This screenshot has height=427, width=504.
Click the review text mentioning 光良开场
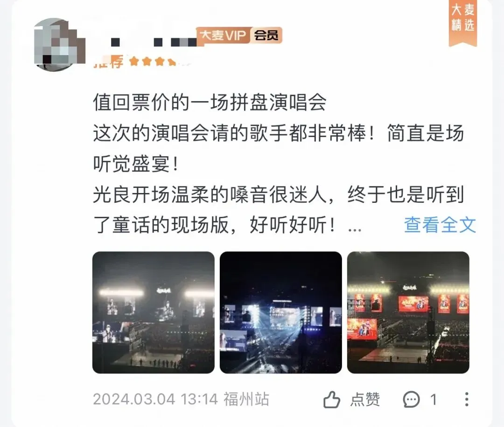[278, 210]
